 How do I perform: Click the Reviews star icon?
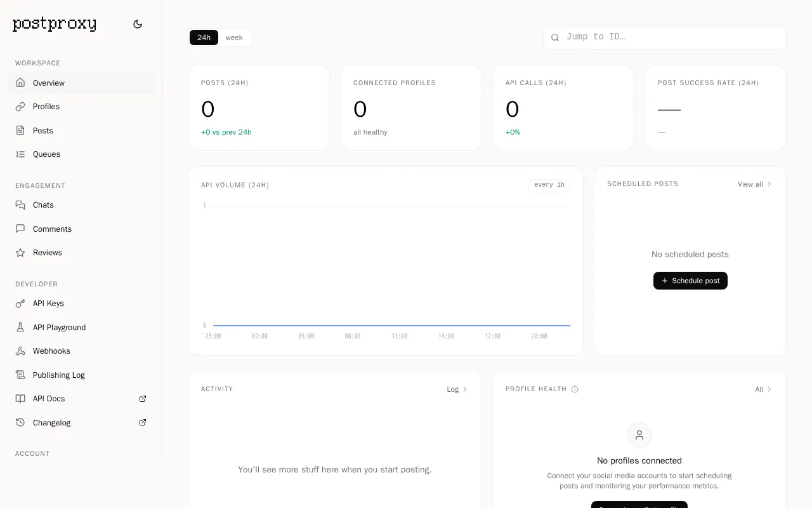[x=20, y=253]
